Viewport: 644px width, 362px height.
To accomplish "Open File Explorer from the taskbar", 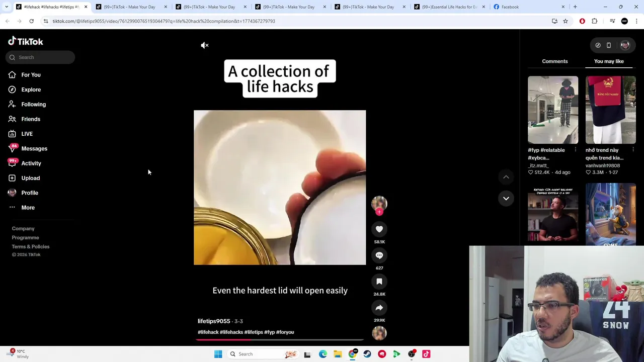I will point(338,354).
